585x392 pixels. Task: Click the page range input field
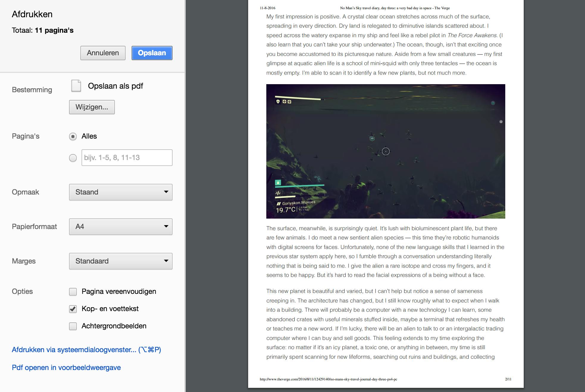coord(127,158)
